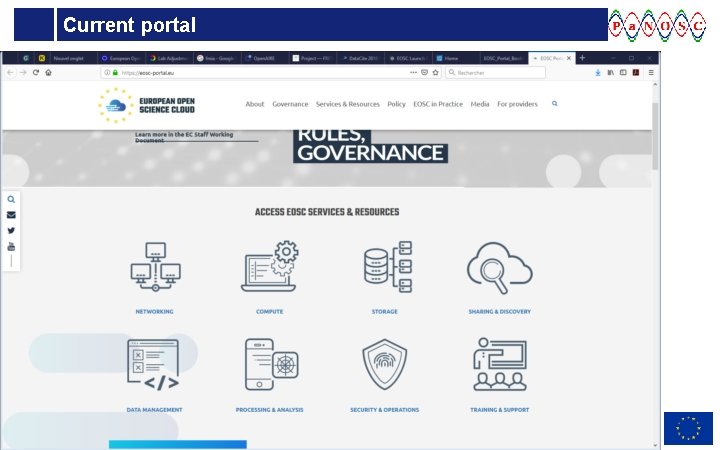The width and height of the screenshot is (720, 450).
Task: Open page actions three-dots menu
Action: tap(413, 73)
